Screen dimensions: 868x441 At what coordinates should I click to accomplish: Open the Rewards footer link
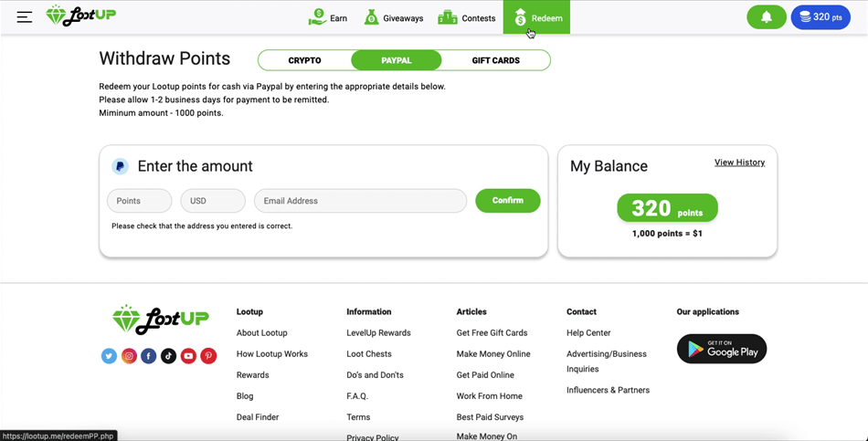coord(252,374)
